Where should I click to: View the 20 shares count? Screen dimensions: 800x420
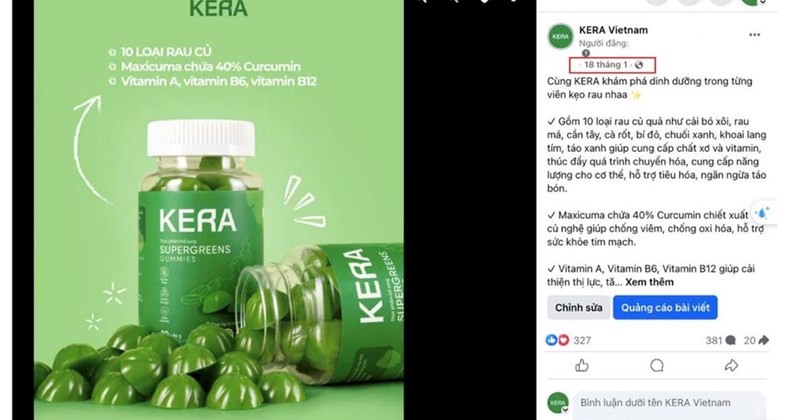coord(756,340)
